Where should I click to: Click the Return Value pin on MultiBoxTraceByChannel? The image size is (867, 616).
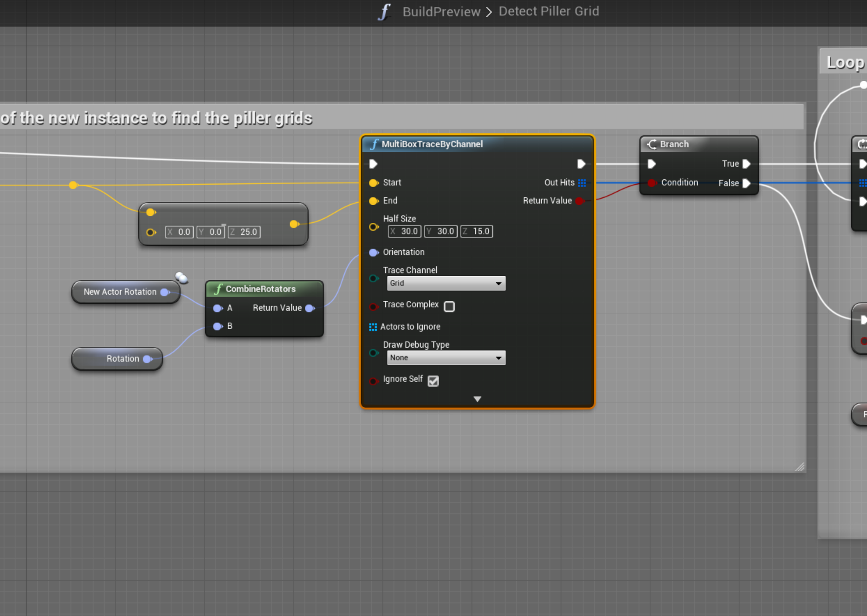click(579, 201)
